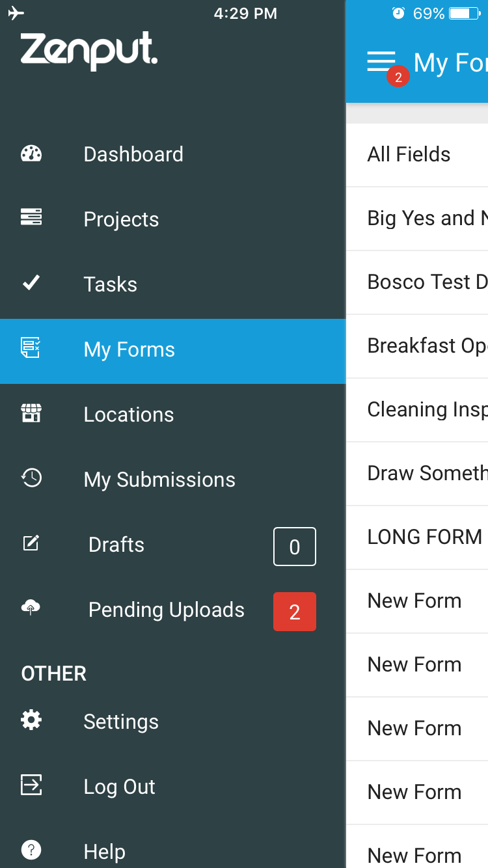This screenshot has width=488, height=868.
Task: Tap the Settings gear icon
Action: coord(31,720)
